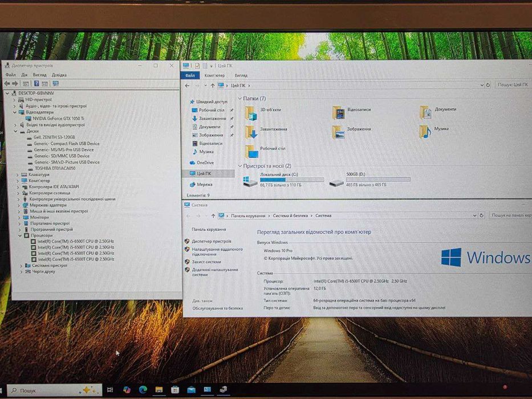The width and height of the screenshot is (532, 399).
Task: Open address bar history dropdown in Explorer
Action: click(482, 85)
